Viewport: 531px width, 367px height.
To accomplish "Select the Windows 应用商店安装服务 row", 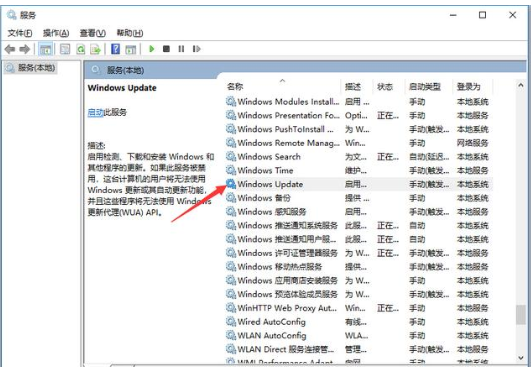I will point(359,281).
